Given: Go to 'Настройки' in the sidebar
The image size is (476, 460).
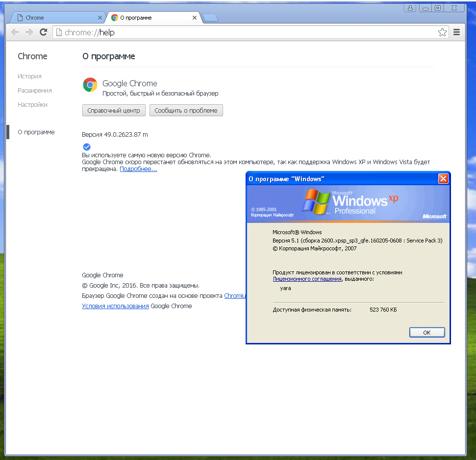Looking at the screenshot, I should coord(32,105).
